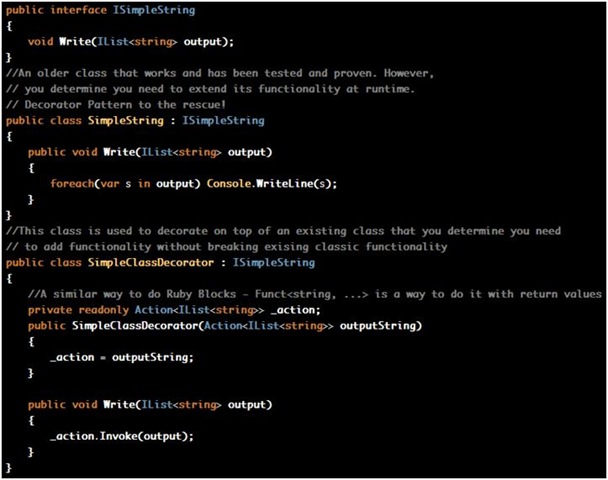
Task: Click Console.WriteLine(s) call
Action: pos(272,183)
